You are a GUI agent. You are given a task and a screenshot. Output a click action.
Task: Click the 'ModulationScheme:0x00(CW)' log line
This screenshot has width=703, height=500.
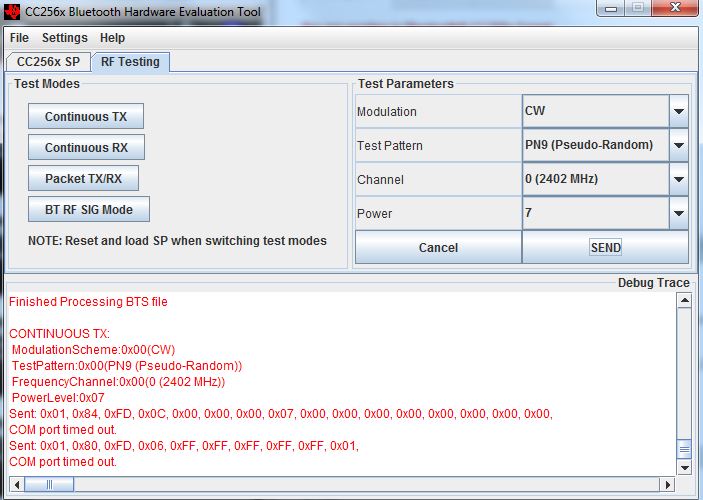click(93, 350)
